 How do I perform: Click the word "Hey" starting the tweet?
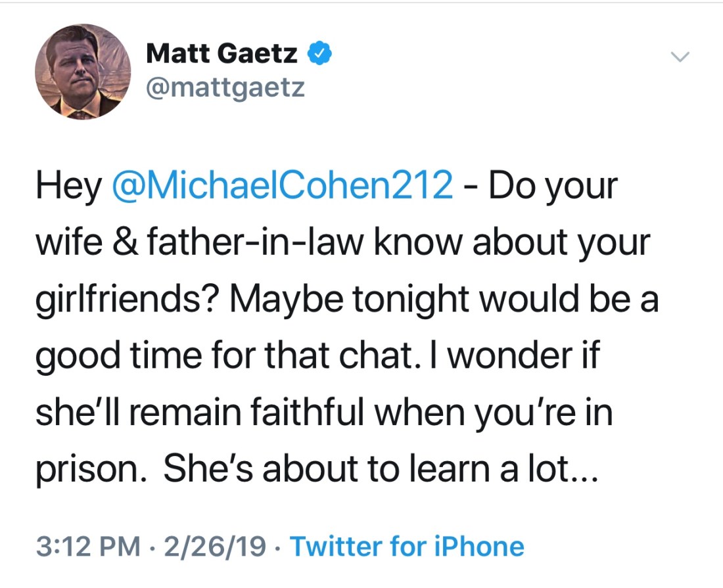tap(68, 187)
